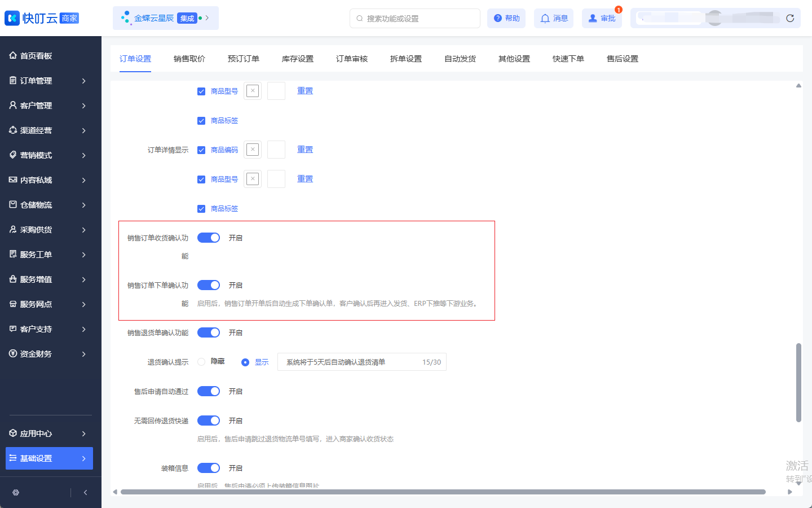Image resolution: width=812 pixels, height=508 pixels.
Task: Click the 服务工单 sidebar icon
Action: tap(13, 254)
